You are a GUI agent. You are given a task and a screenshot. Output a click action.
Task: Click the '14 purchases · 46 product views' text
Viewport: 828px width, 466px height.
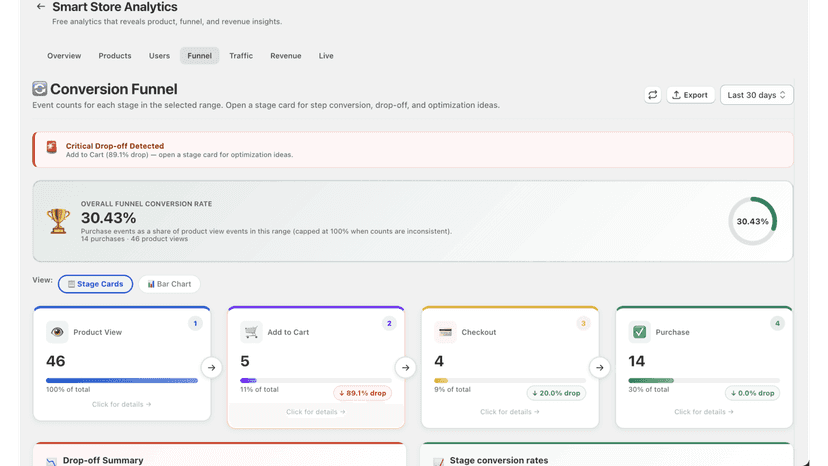click(134, 239)
